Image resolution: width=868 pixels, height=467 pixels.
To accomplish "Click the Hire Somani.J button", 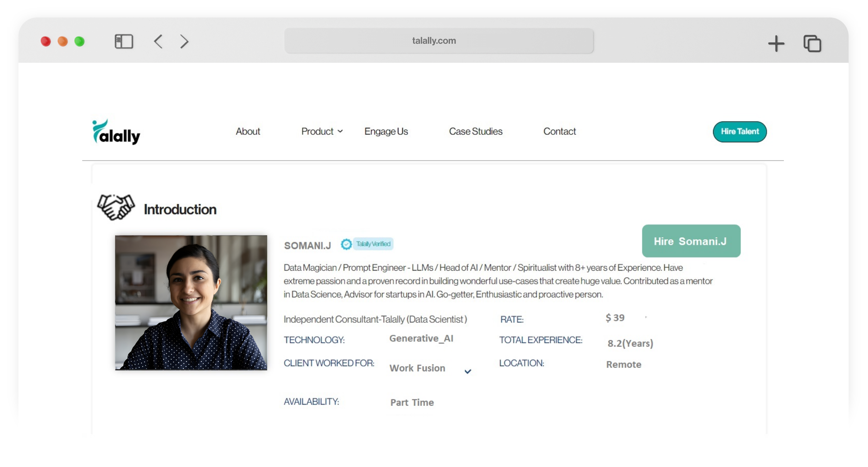I will 691,241.
